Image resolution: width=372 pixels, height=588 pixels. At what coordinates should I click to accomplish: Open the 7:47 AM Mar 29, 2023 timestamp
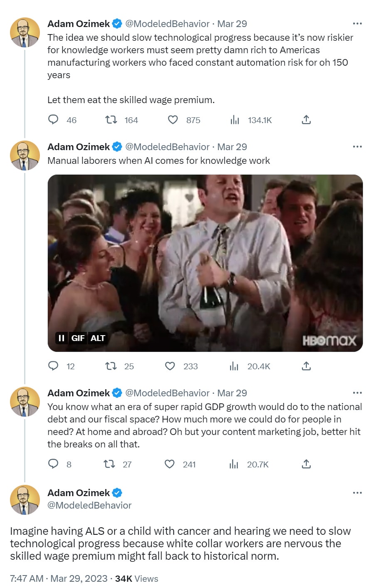pos(59,578)
